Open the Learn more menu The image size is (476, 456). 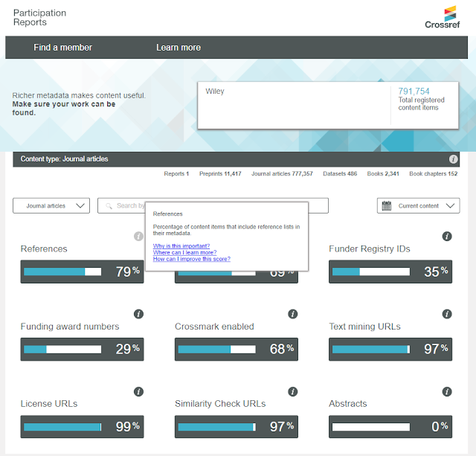pyautogui.click(x=178, y=48)
